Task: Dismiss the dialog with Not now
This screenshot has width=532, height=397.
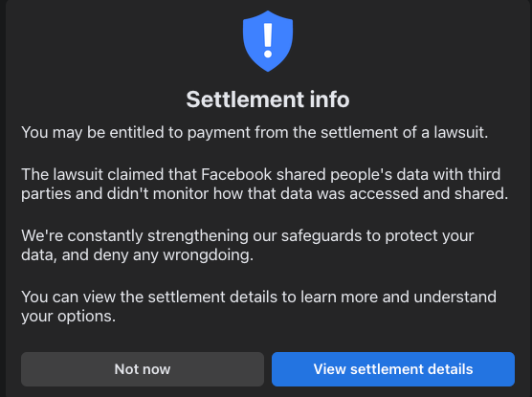Action: coord(143,369)
